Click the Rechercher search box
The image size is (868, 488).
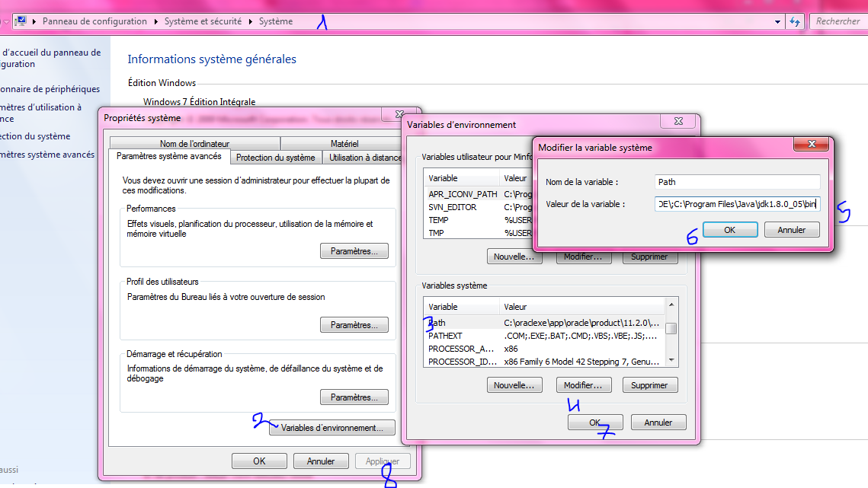point(838,21)
